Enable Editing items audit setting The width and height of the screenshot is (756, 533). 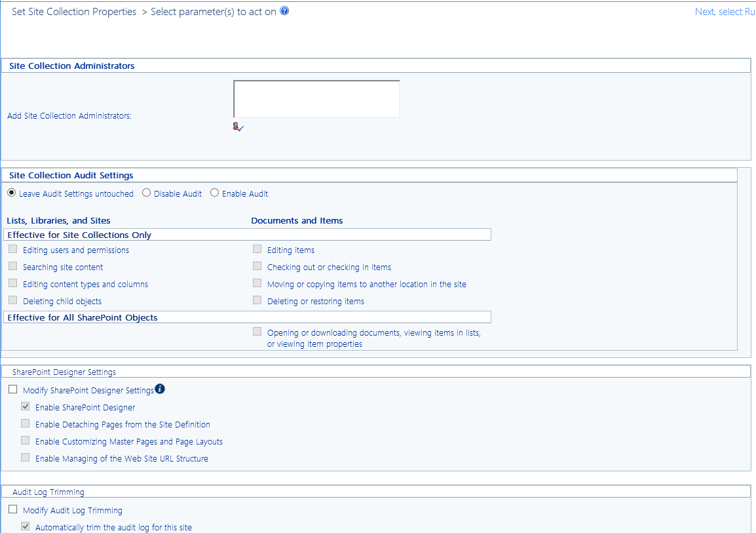[257, 248]
